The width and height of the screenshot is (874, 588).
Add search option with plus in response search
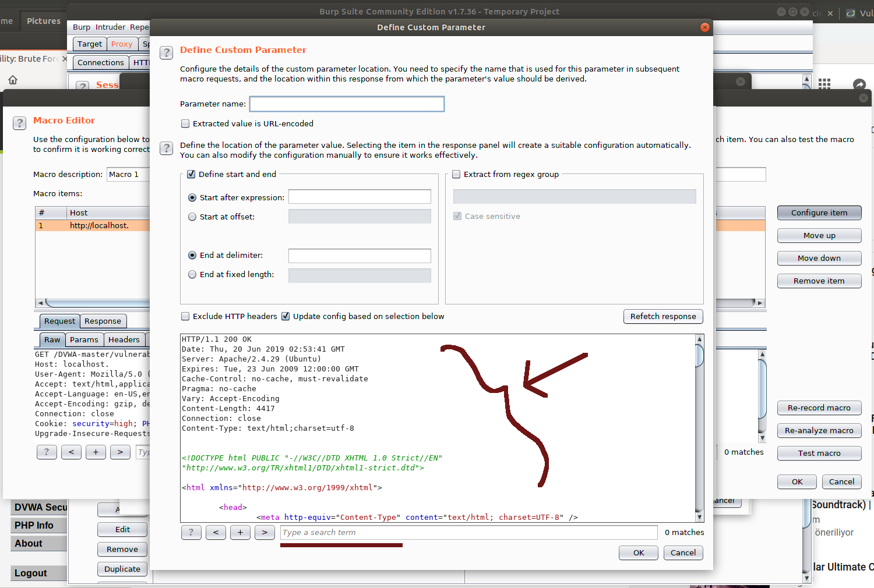coord(240,532)
